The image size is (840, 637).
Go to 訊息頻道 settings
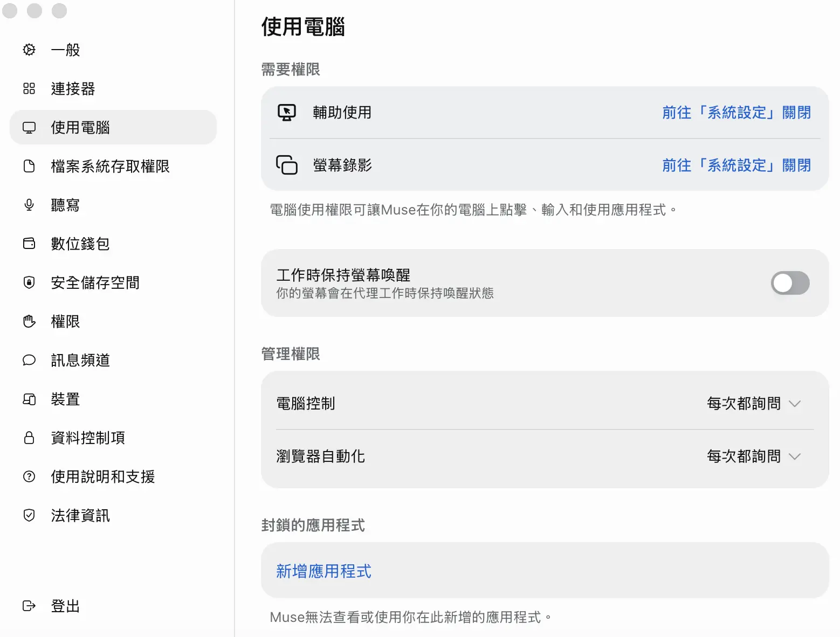[x=113, y=361]
